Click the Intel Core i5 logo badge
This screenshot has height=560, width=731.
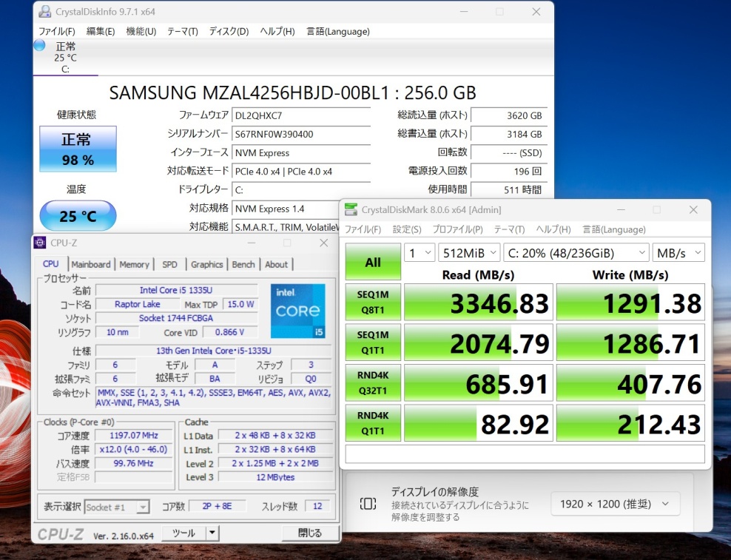click(x=297, y=311)
